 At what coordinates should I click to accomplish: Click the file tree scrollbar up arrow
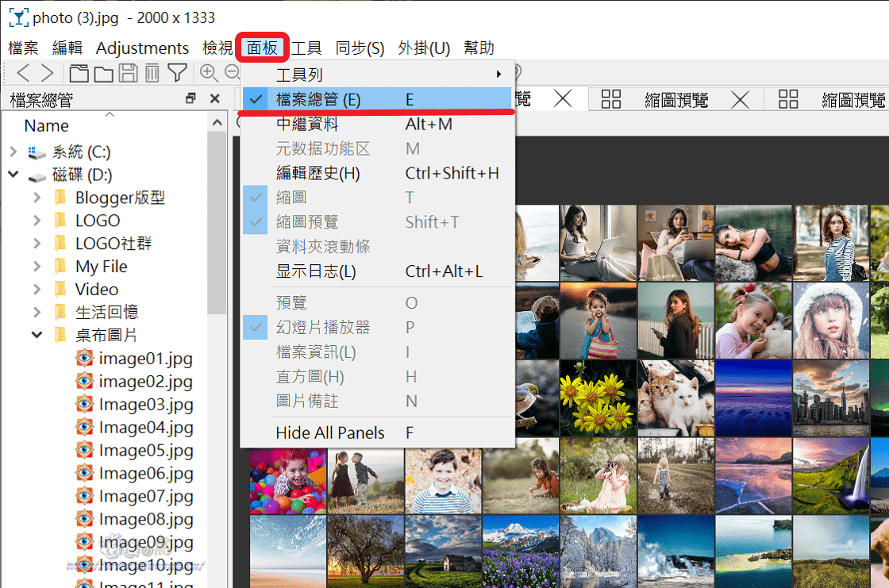coord(217,122)
